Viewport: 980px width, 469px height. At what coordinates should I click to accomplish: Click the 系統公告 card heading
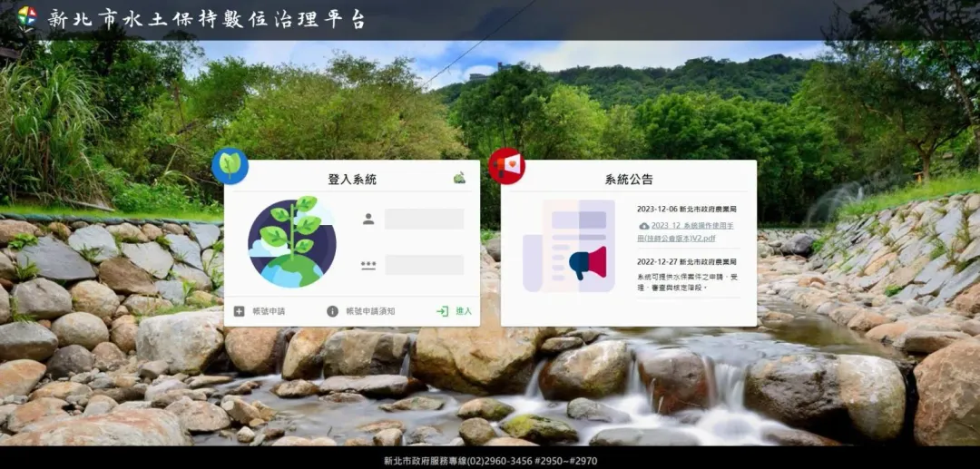(629, 180)
